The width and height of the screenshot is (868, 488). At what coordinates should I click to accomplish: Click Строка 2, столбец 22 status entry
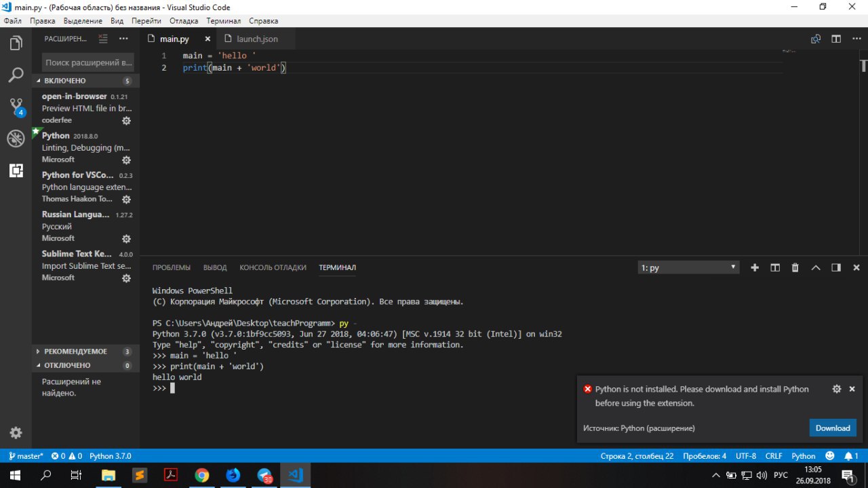pos(637,456)
